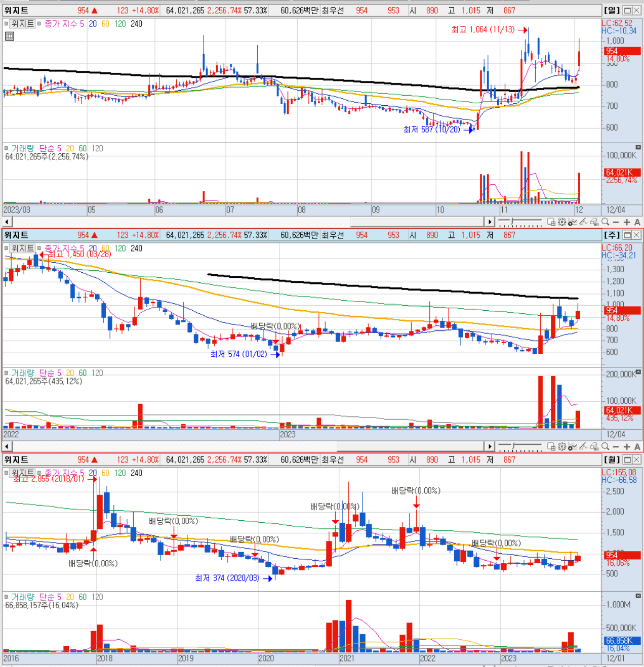Click right scroll arrow under weekly chart
644x667 pixels.
point(490,446)
